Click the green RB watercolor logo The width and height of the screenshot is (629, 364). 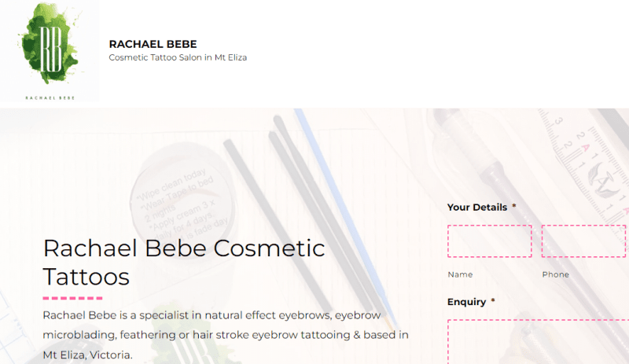coord(50,50)
